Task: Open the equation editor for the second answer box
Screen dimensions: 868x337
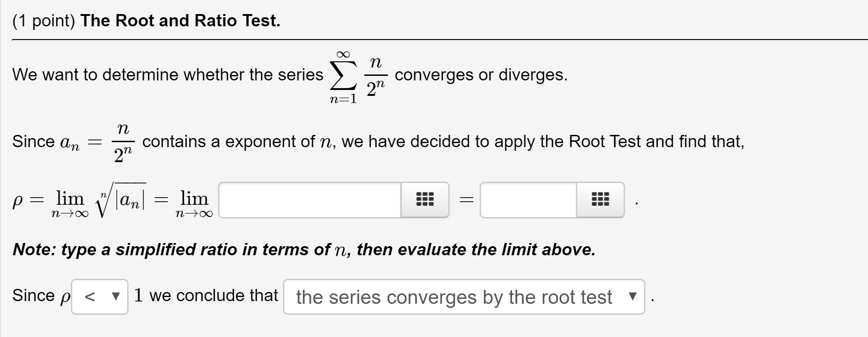Action: pyautogui.click(x=600, y=199)
